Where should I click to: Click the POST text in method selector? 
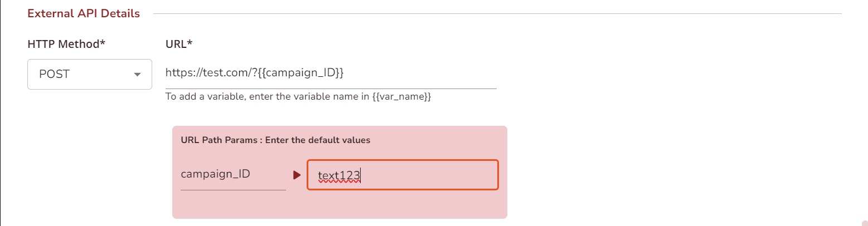(54, 74)
